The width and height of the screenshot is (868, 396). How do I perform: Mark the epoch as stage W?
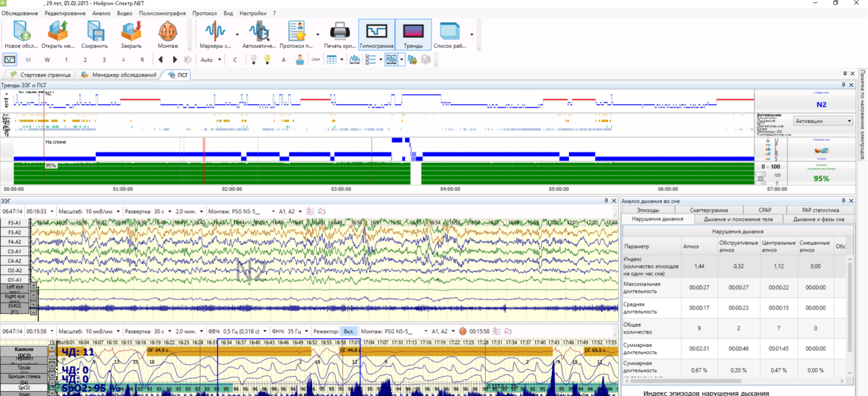tap(47, 60)
